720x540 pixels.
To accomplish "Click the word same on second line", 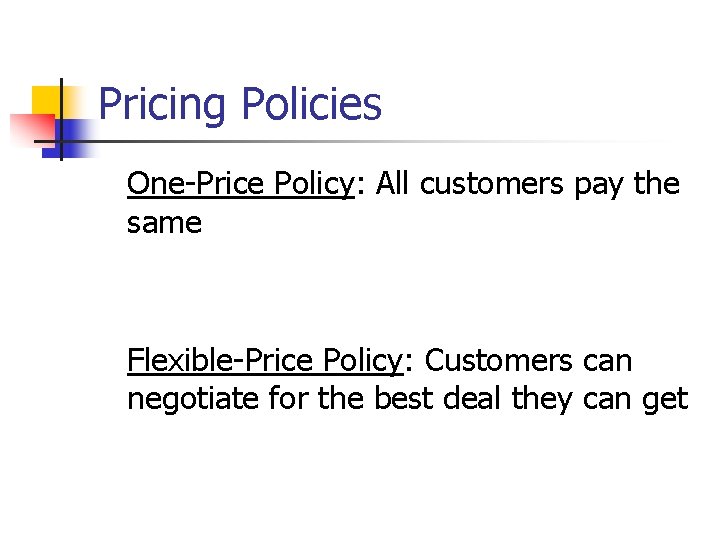I will coord(164,224).
